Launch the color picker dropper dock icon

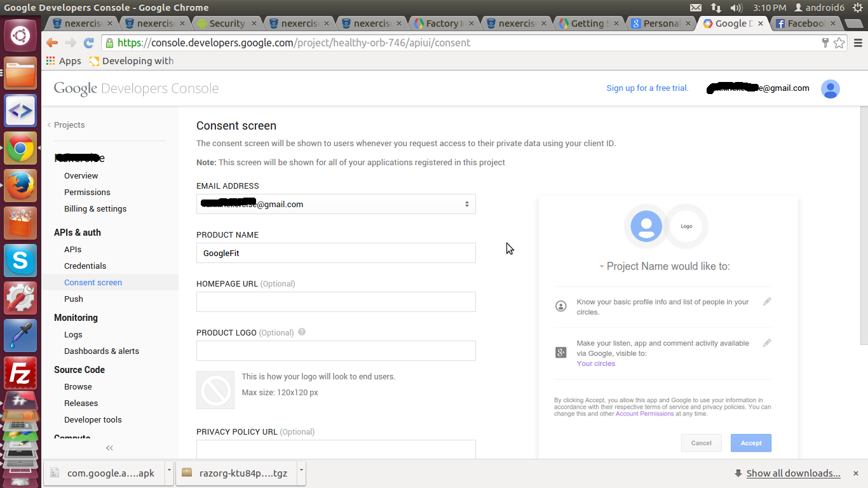pos(20,335)
